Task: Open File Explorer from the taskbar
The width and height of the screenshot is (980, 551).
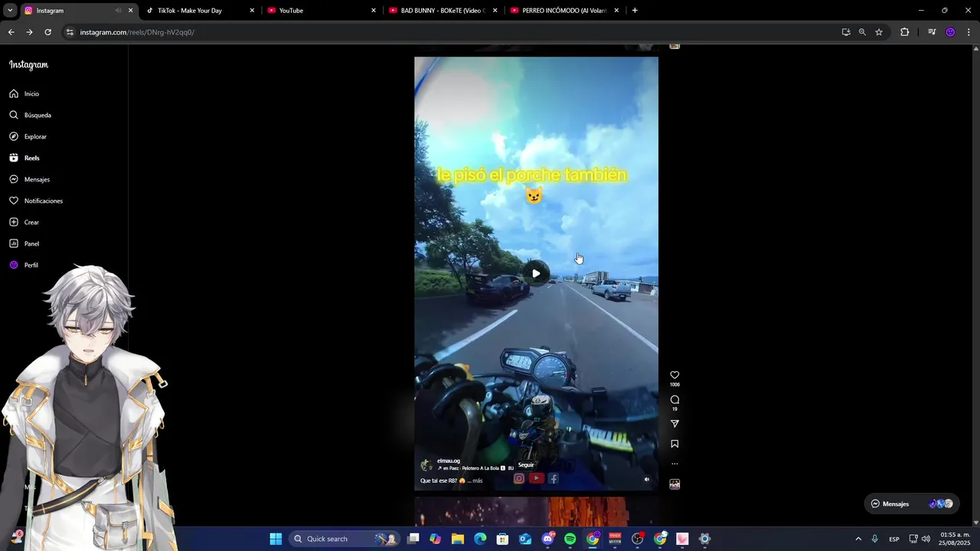Action: click(x=458, y=539)
